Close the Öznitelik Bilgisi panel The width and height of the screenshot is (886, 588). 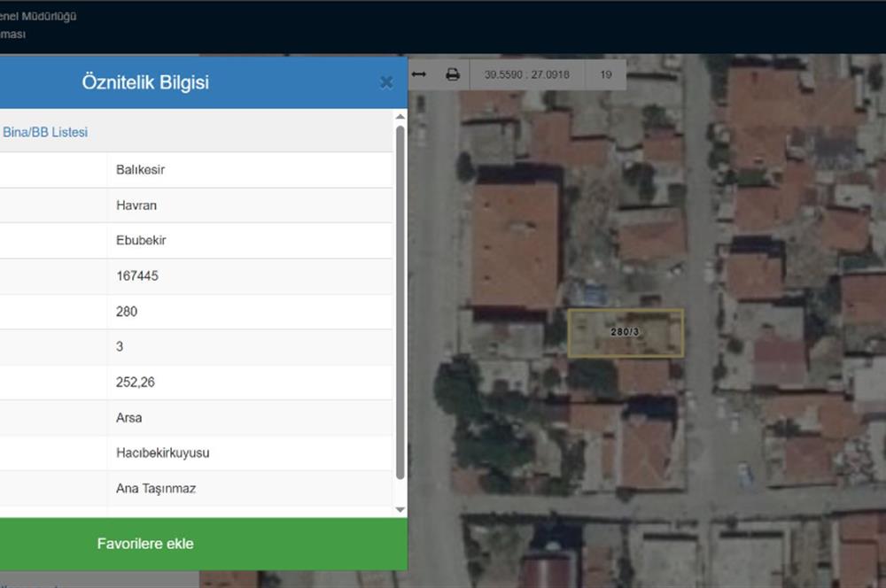(x=386, y=82)
